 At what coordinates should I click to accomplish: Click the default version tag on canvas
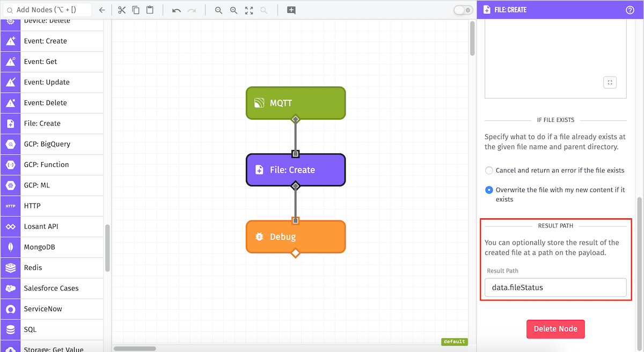[x=455, y=342]
